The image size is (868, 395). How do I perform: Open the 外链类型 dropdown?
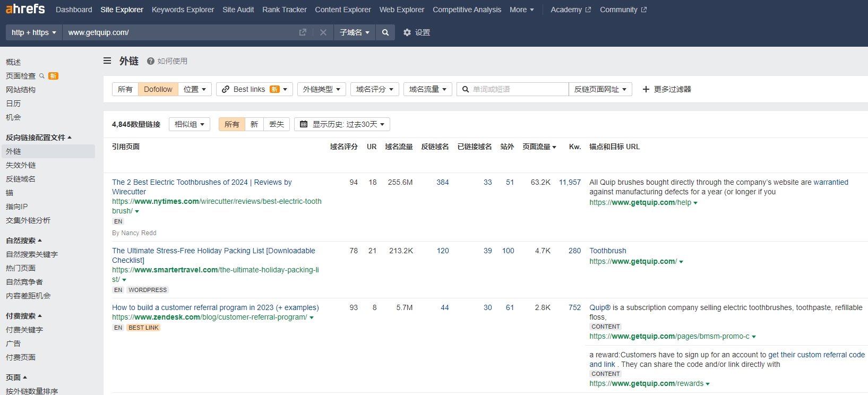pos(322,89)
